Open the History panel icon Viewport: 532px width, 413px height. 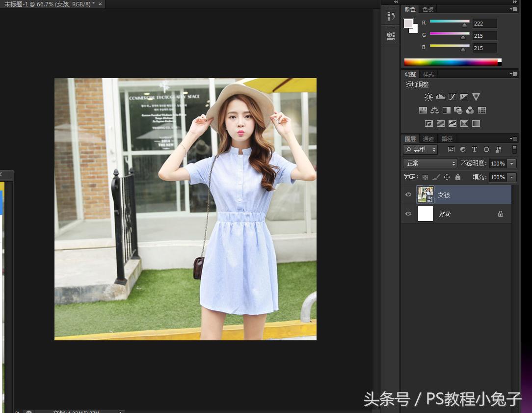click(x=391, y=16)
